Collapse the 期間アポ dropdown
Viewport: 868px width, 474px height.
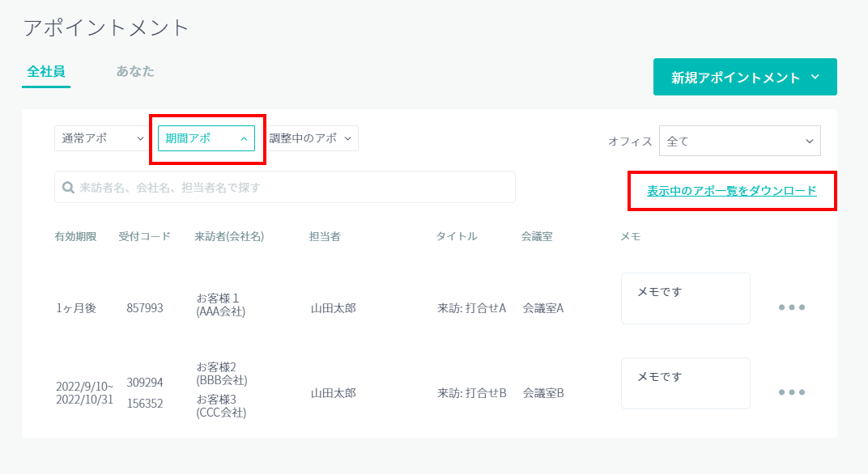[206, 138]
